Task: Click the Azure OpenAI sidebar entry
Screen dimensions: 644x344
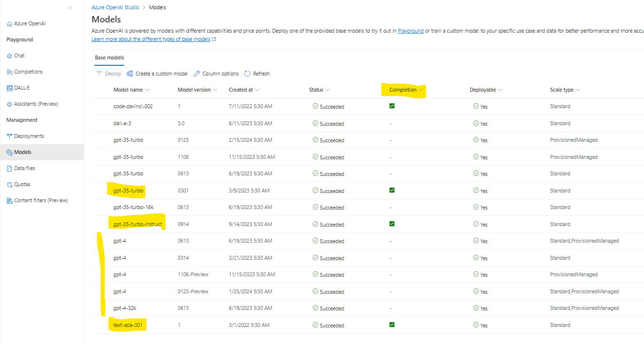Action: tap(30, 23)
